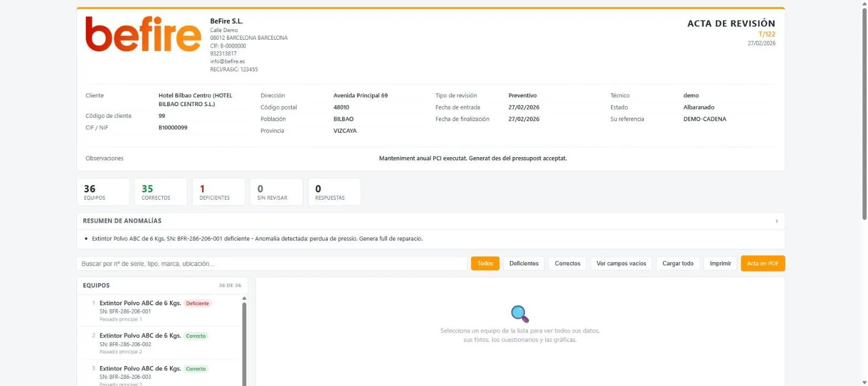
Task: Click the 36 de 36 equipment counter
Action: tap(230, 286)
